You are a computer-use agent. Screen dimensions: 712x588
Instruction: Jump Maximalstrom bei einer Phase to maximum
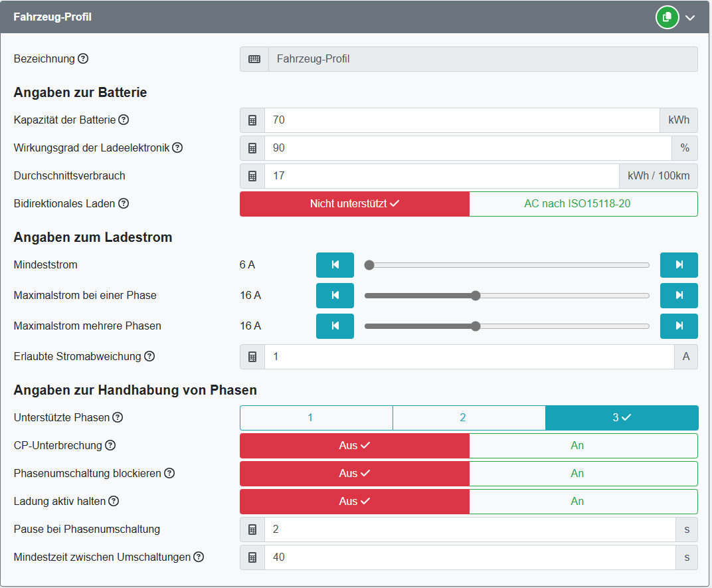click(x=679, y=296)
